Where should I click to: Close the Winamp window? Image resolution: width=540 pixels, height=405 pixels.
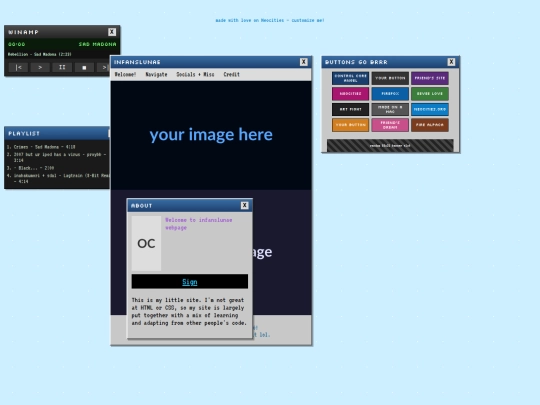(x=112, y=32)
